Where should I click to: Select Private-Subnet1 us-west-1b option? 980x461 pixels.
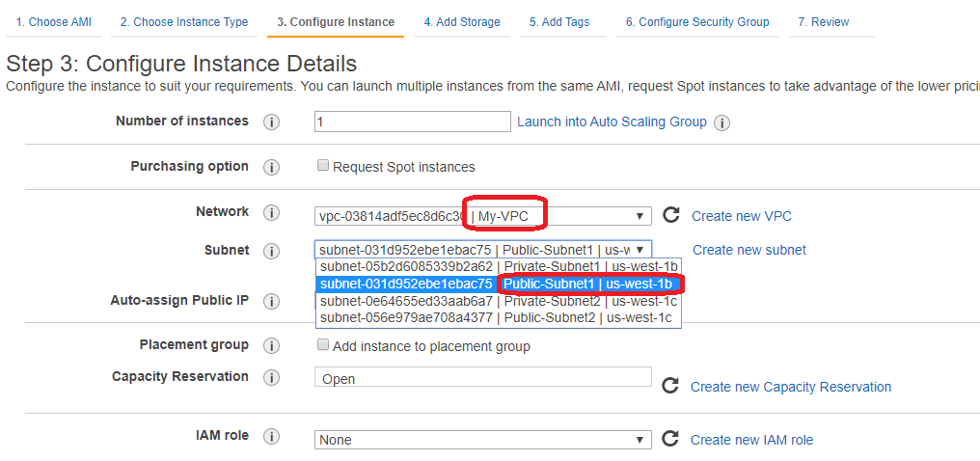tap(499, 266)
